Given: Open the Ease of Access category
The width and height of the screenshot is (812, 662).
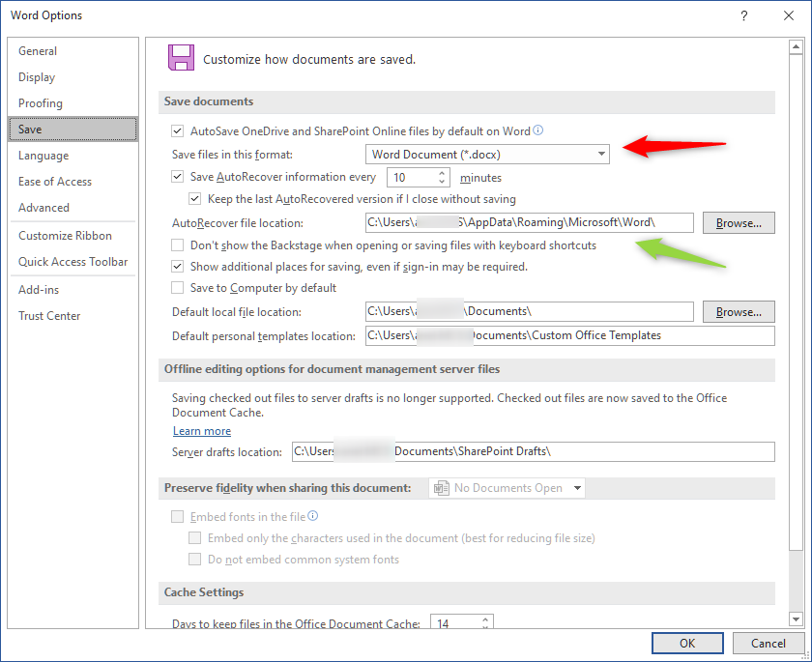Looking at the screenshot, I should [73, 181].
